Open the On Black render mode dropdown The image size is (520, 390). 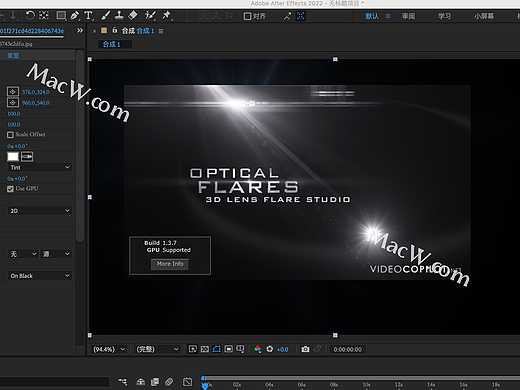(x=39, y=276)
